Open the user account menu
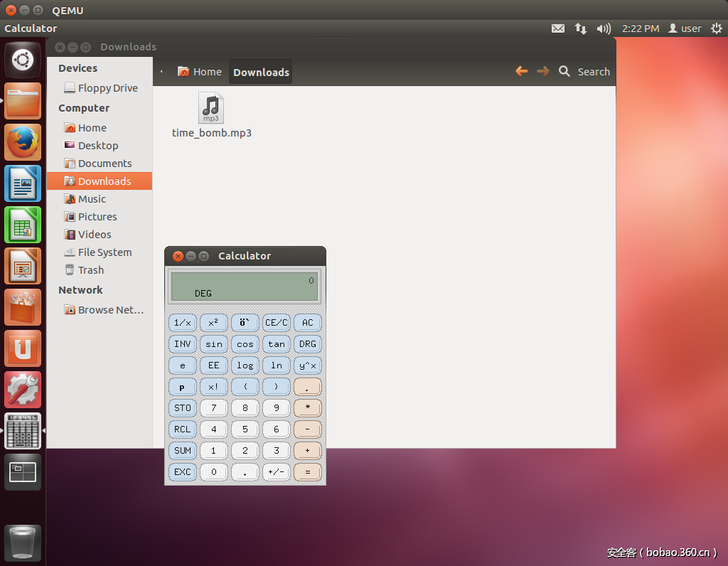This screenshot has width=728, height=566. pos(685,28)
